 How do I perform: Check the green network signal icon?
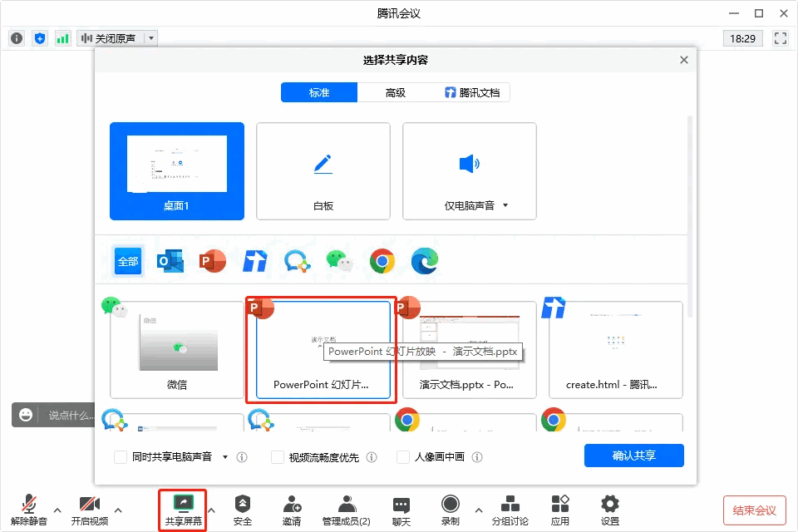point(62,38)
